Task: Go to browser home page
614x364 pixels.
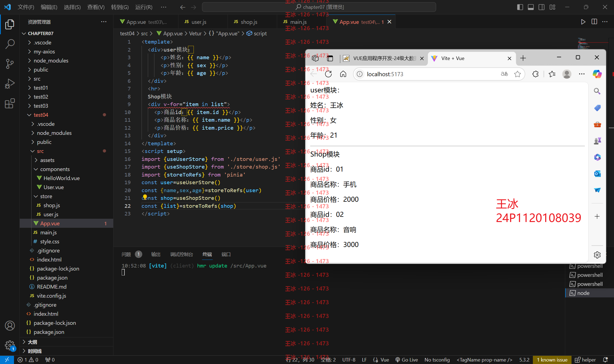Action: pyautogui.click(x=343, y=74)
